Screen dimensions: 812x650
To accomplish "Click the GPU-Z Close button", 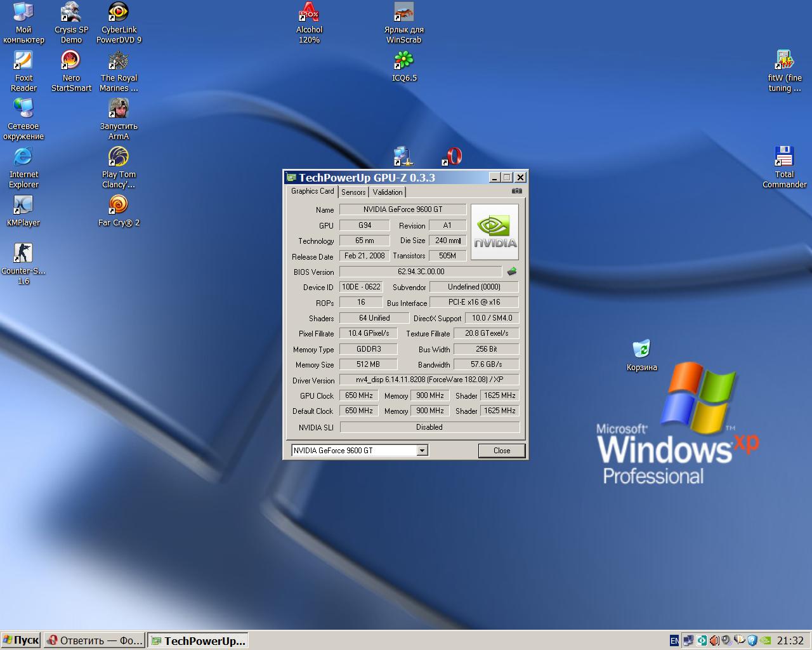I will point(501,451).
